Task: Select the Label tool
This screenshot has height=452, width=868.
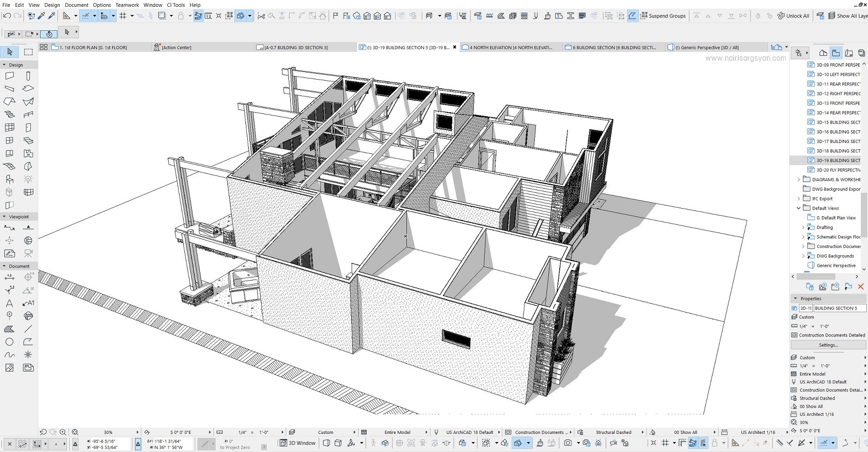Action: click(28, 303)
